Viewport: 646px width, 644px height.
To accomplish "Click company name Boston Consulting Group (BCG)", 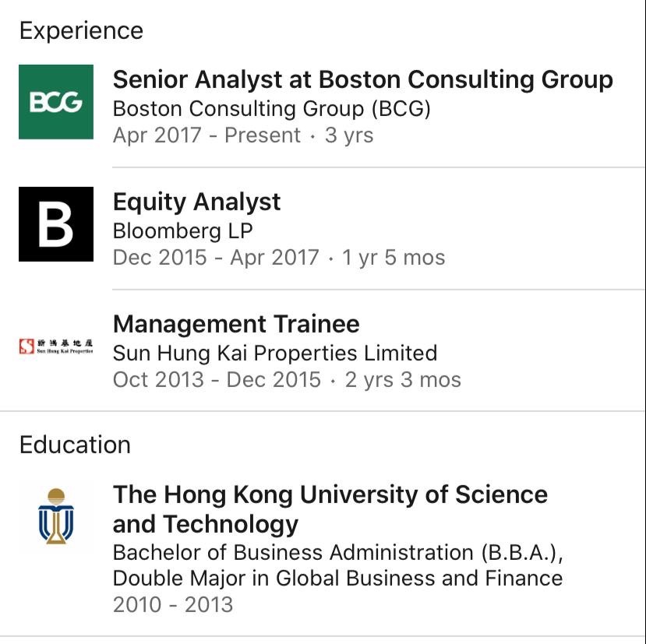I will point(271,108).
